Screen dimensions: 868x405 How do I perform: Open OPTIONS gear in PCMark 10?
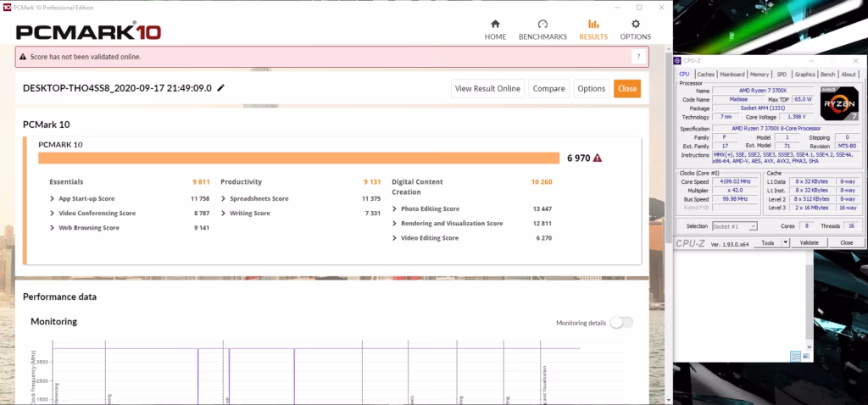[636, 30]
